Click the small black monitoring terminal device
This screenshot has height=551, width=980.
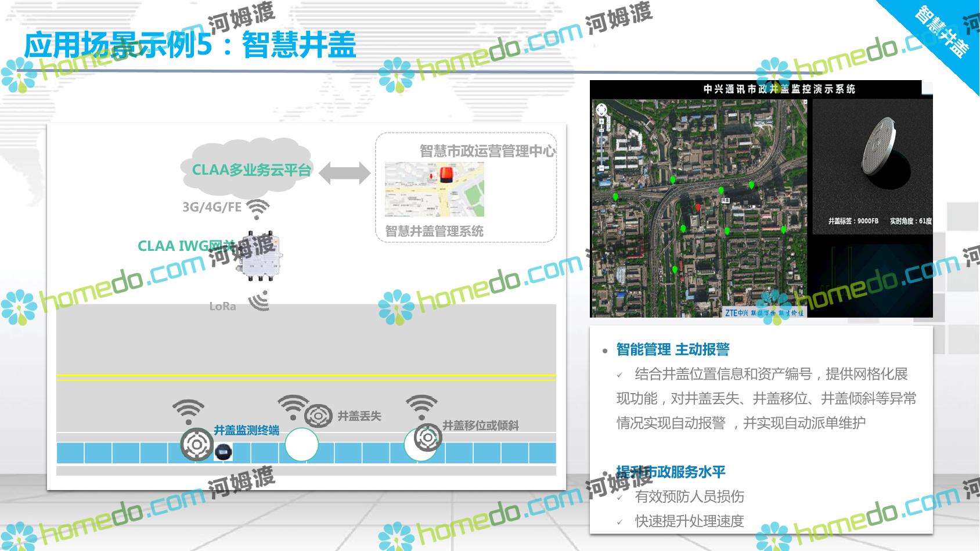[224, 452]
